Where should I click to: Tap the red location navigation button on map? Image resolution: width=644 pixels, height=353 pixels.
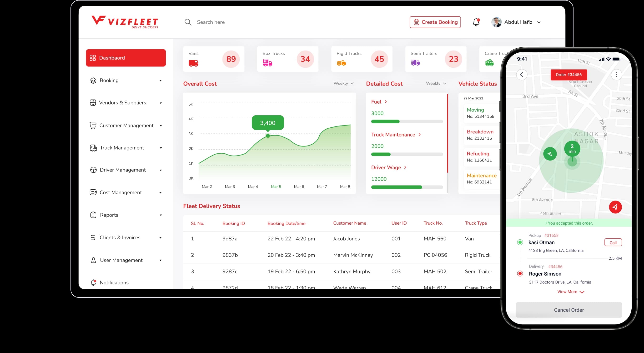click(x=615, y=207)
